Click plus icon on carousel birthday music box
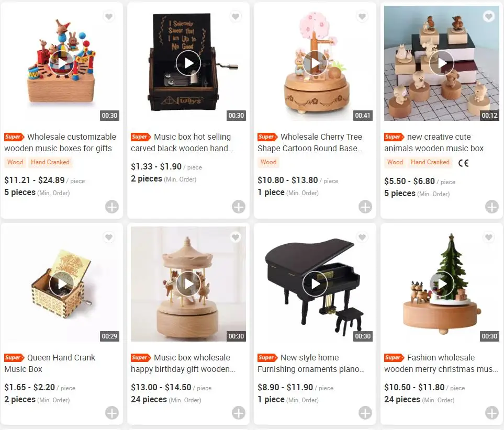 [x=239, y=413]
